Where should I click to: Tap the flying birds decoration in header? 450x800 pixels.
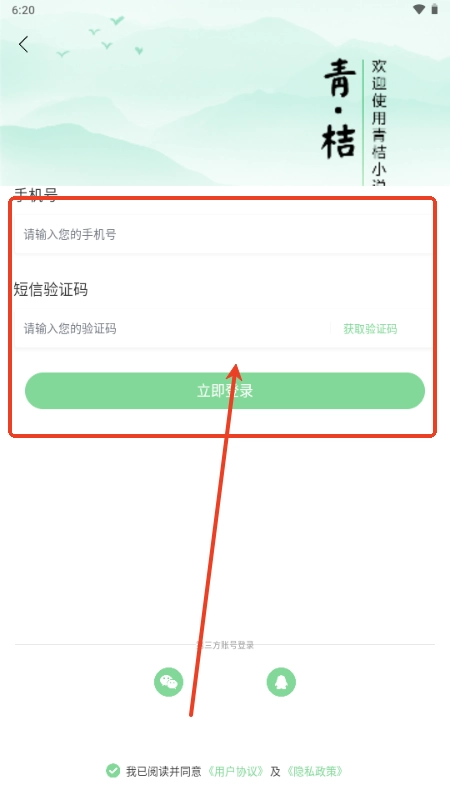(101, 36)
